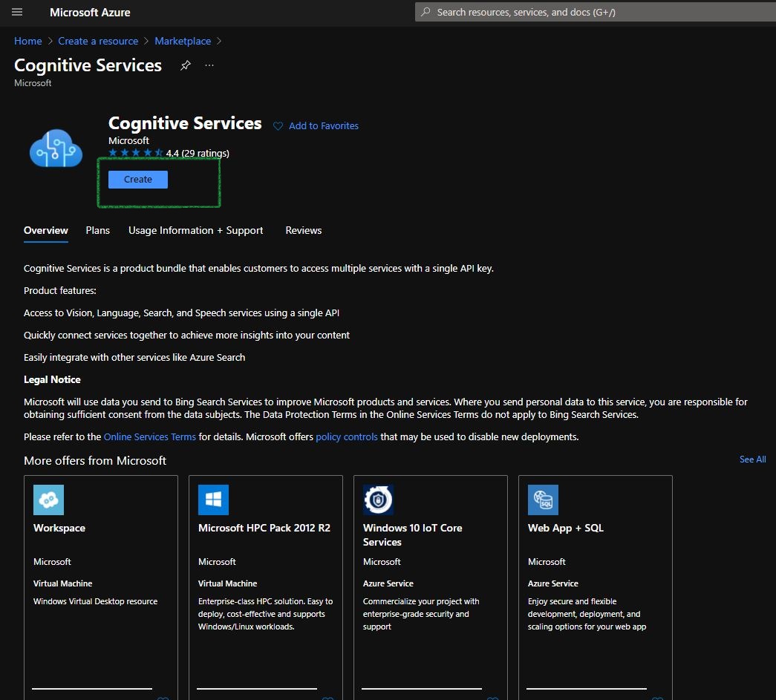Favorite the Workspace offer via its heart
This screenshot has width=776, height=700.
tap(163, 698)
